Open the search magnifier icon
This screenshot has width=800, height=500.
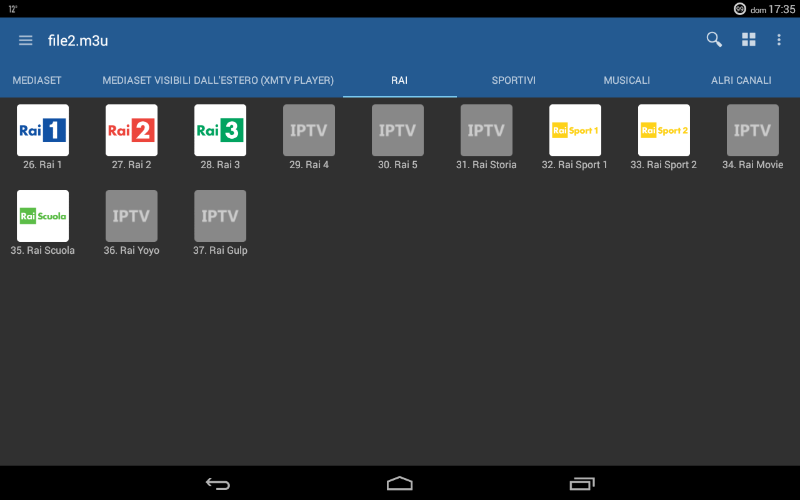pyautogui.click(x=714, y=40)
